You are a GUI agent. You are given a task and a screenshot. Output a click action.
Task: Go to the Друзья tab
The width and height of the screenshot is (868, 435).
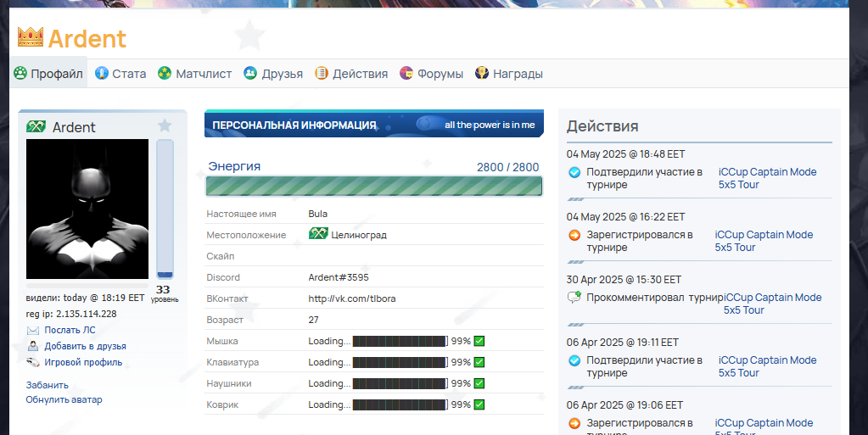tap(273, 73)
